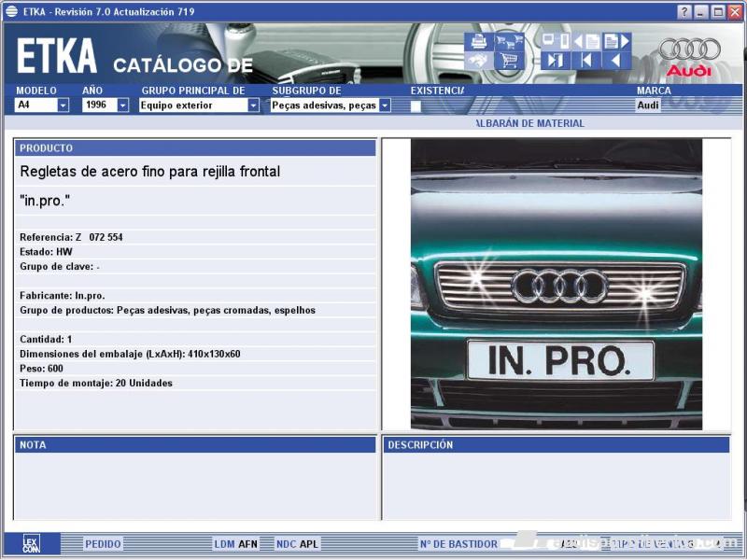This screenshot has width=747, height=560.
Task: Click the MARCA label
Action: (654, 91)
